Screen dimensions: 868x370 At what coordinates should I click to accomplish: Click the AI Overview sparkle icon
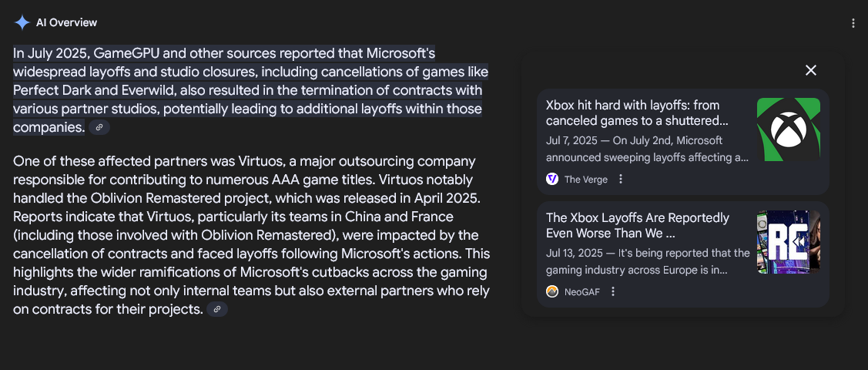pos(22,22)
